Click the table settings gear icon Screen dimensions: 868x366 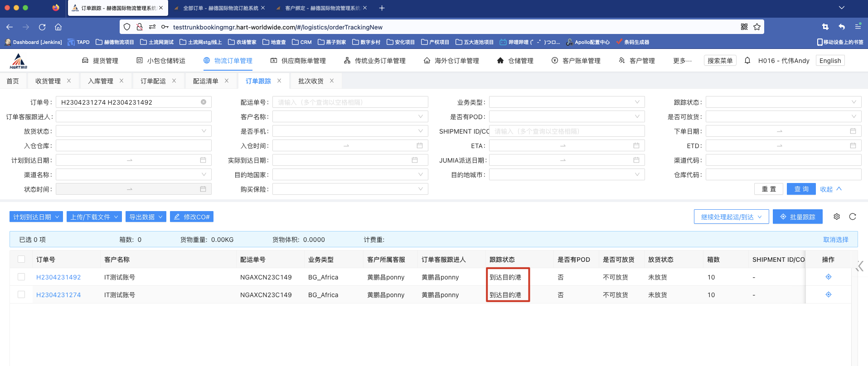(x=837, y=217)
